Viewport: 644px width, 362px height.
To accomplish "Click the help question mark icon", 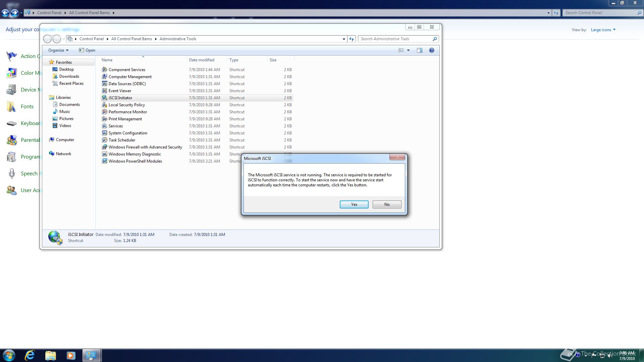I will pyautogui.click(x=432, y=50).
